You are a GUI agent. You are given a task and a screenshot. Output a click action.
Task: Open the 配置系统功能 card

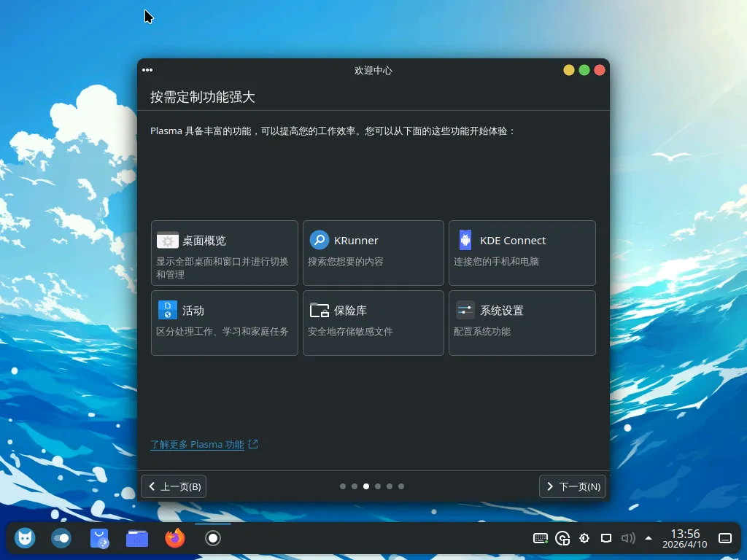(x=522, y=323)
